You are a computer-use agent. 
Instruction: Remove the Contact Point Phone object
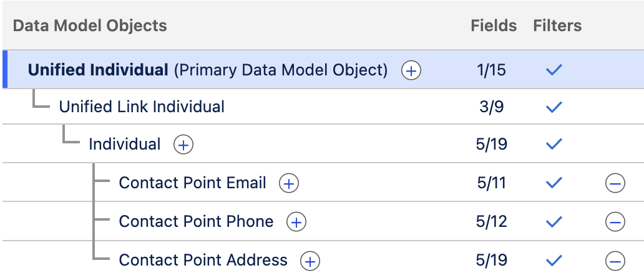(x=614, y=222)
